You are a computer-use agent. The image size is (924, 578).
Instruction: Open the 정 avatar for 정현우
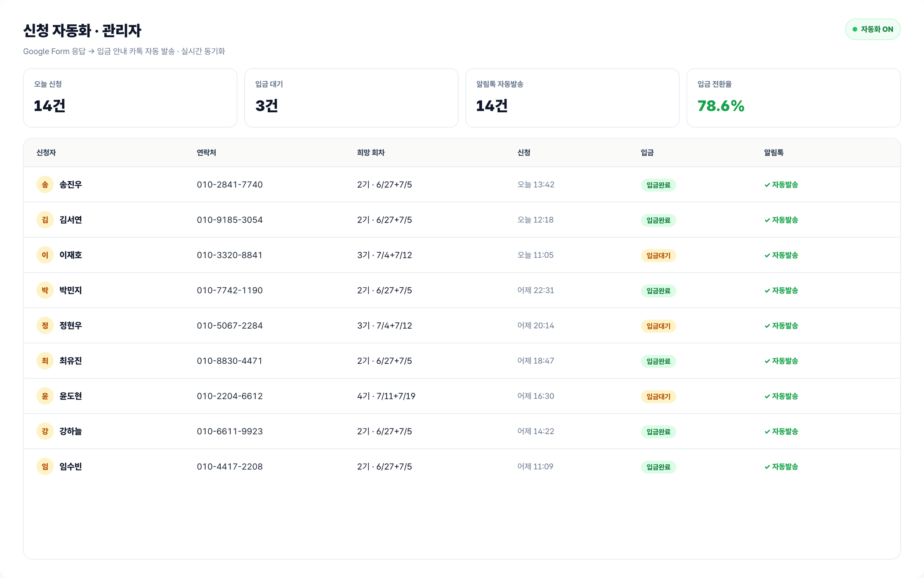45,325
